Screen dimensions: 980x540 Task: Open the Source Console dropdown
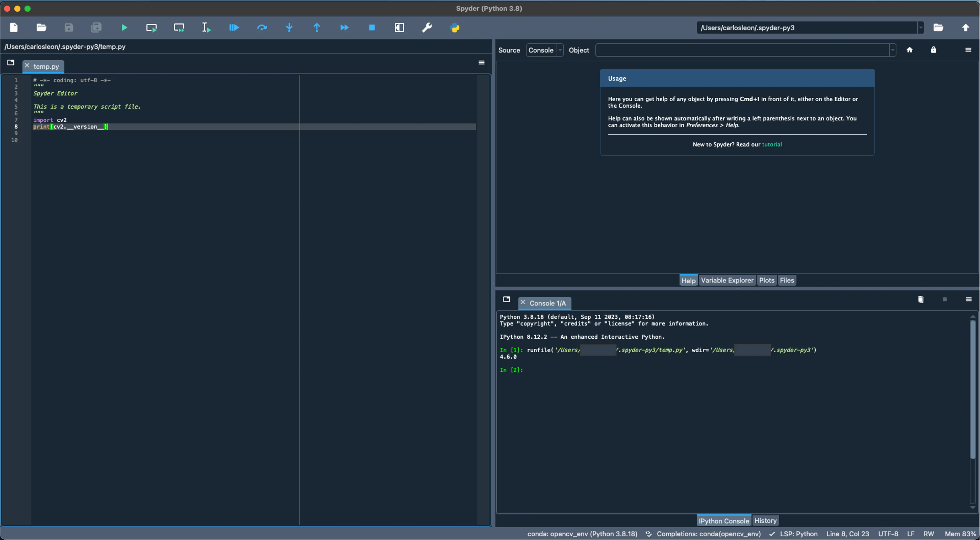[x=544, y=50]
